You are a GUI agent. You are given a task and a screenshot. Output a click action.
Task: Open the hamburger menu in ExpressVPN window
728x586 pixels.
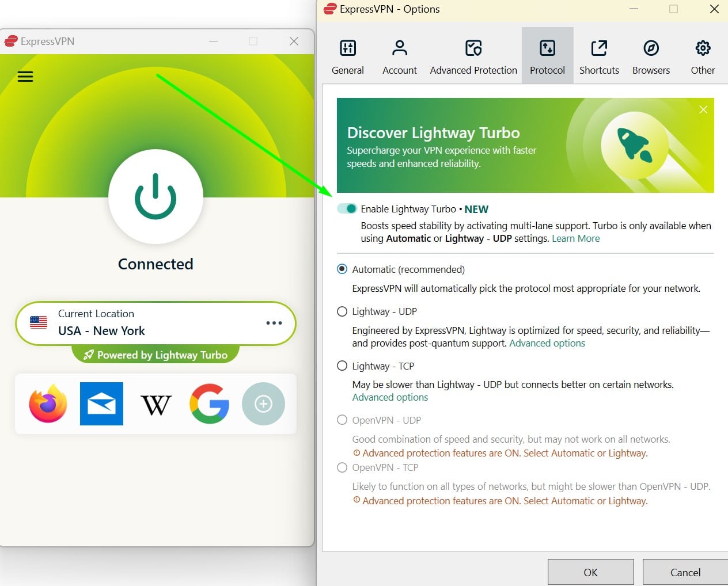(25, 77)
